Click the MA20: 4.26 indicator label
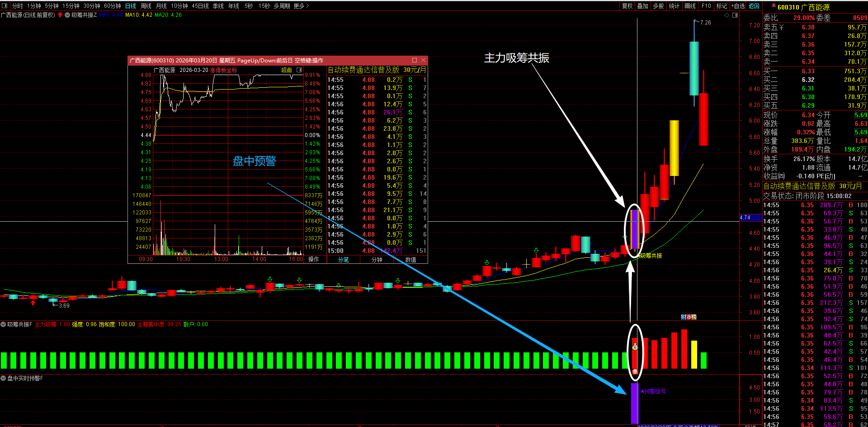 (168, 15)
